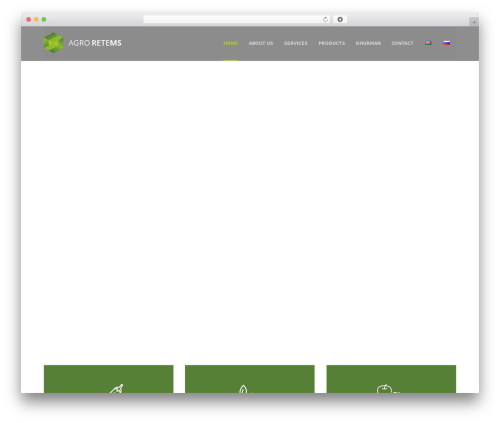Switch language using the Azerbaijan flag

tap(428, 43)
